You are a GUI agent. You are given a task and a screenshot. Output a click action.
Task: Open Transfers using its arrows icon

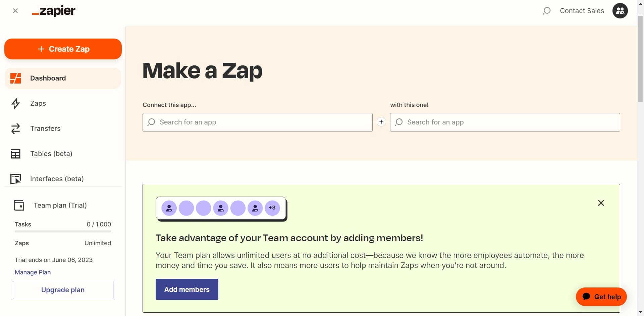pos(15,128)
